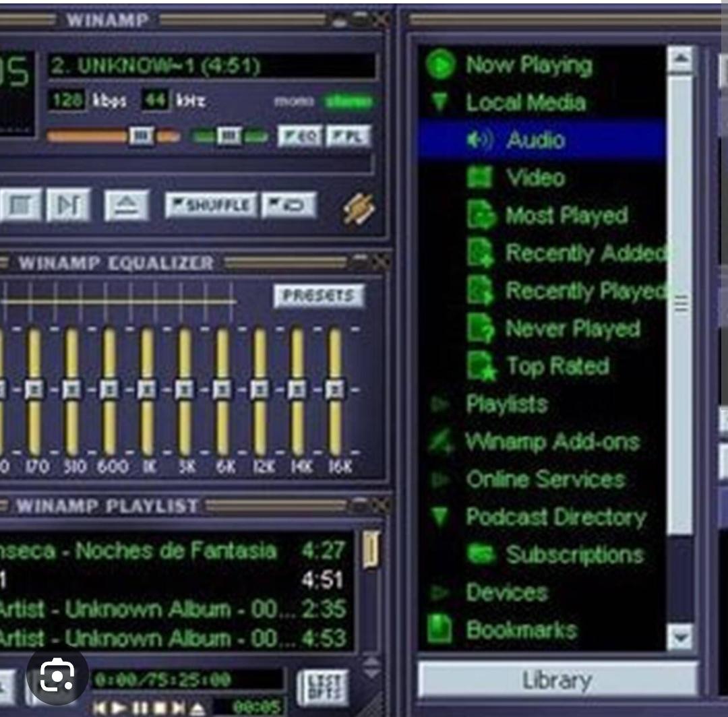Open the Never Played smart view icon
The image size is (728, 717).
[x=480, y=328]
